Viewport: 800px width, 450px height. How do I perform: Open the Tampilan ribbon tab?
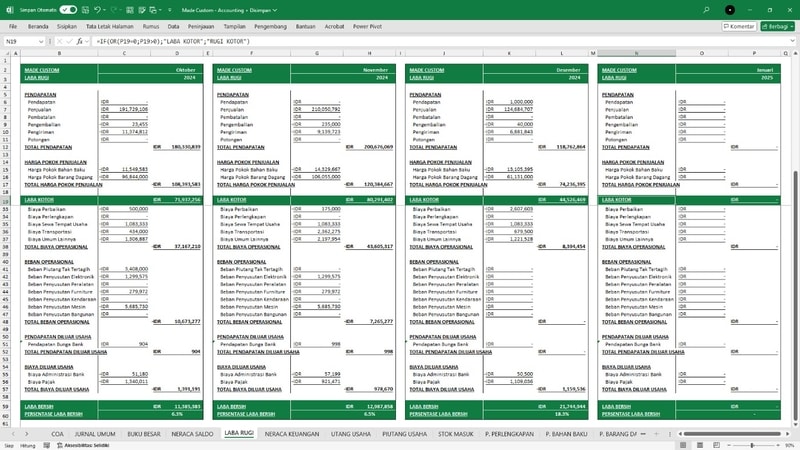(234, 26)
